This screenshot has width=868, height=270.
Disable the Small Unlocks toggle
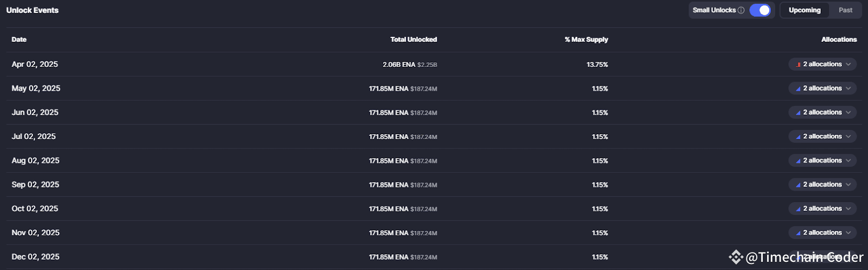pyautogui.click(x=760, y=10)
